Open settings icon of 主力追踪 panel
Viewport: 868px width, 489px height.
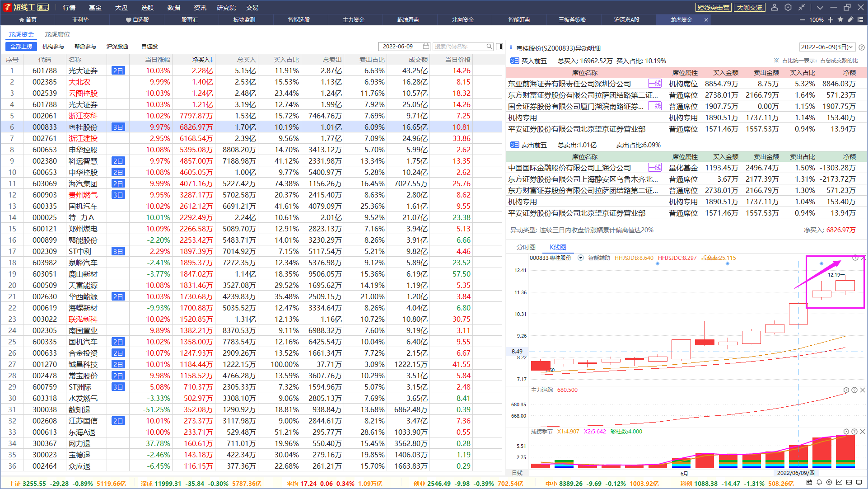point(846,390)
